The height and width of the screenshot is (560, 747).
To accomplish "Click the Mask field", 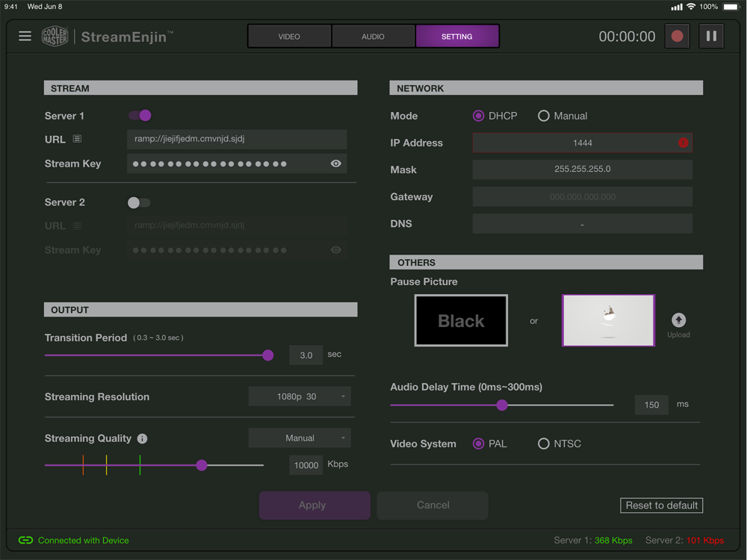I will point(582,169).
